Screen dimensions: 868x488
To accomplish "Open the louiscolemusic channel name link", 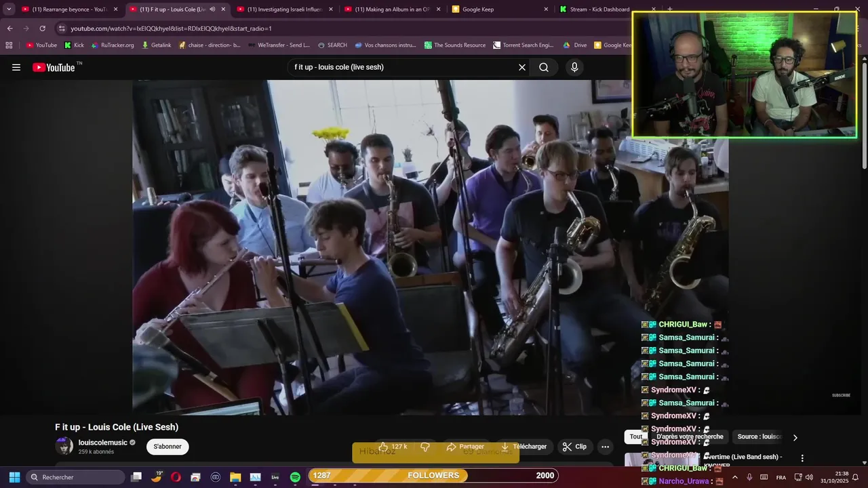I will (102, 443).
